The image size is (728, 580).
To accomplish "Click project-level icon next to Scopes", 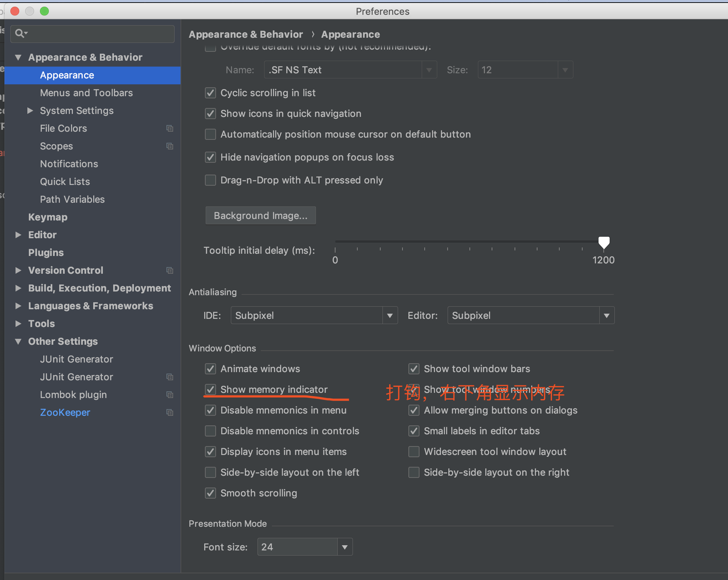I will (170, 146).
